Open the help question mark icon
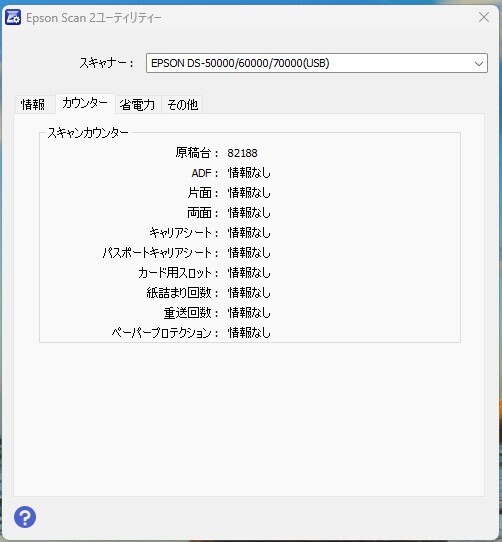502x542 pixels. point(25,517)
